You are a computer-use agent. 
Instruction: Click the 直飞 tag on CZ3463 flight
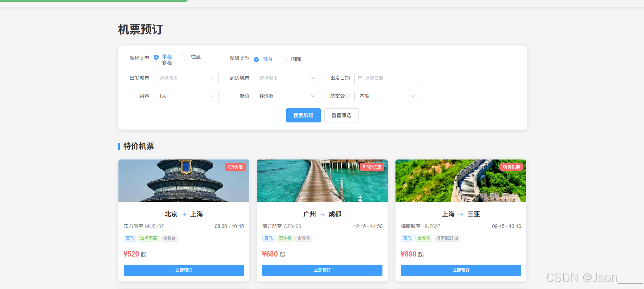click(269, 238)
